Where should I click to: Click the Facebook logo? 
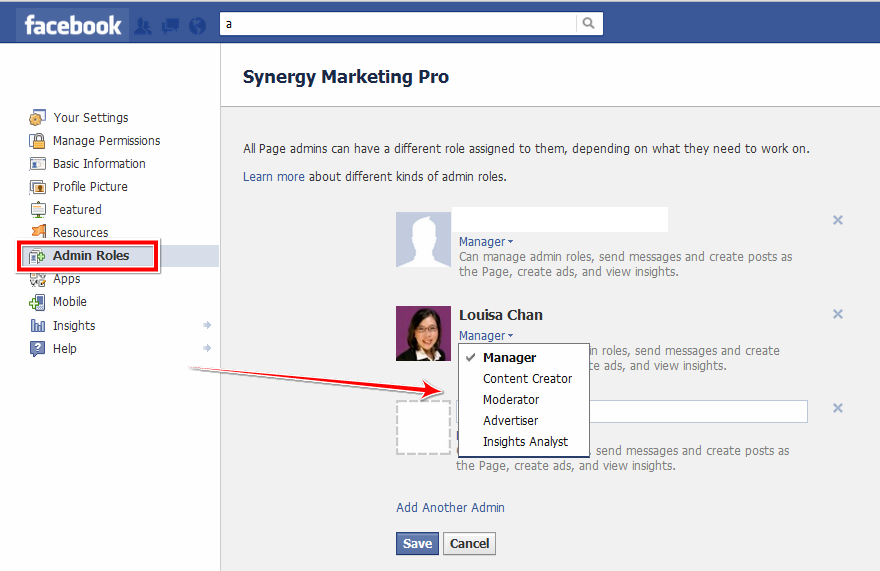pyautogui.click(x=73, y=25)
